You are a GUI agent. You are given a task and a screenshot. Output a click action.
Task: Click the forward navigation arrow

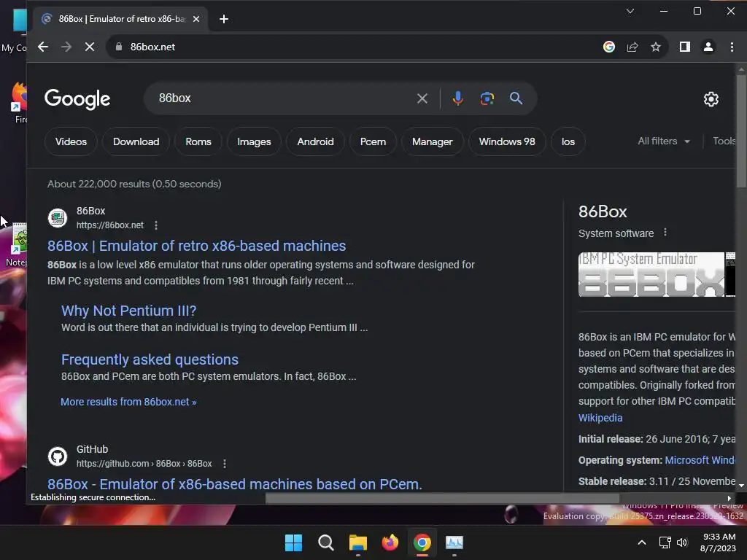coord(66,47)
